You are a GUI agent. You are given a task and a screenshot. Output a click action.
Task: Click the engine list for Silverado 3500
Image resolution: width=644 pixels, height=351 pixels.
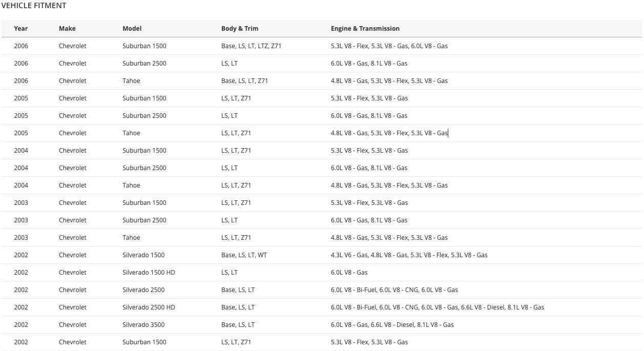click(392, 325)
